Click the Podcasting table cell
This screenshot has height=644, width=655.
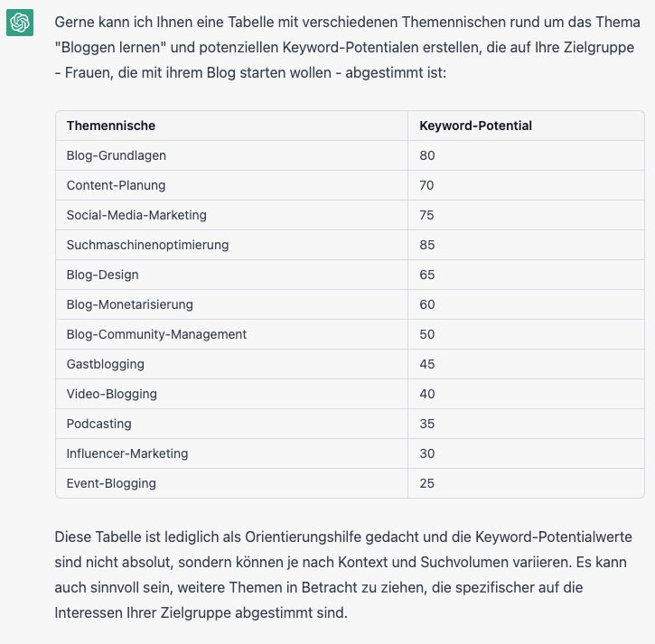pyautogui.click(x=98, y=424)
